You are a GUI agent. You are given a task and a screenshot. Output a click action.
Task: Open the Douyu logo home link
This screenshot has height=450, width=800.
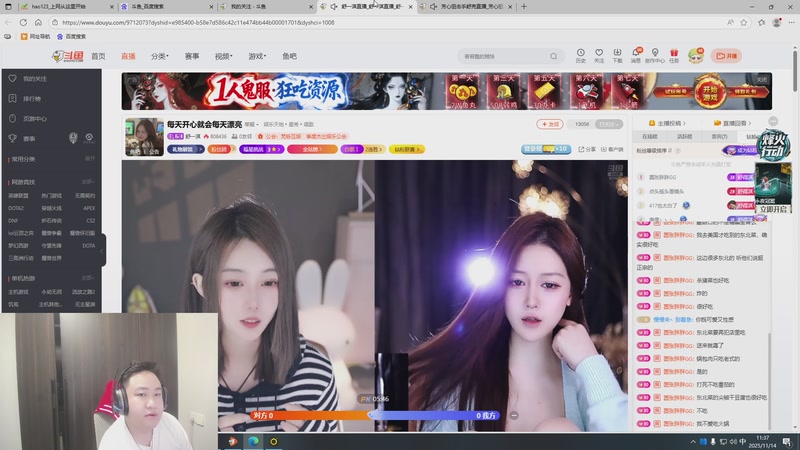click(68, 56)
